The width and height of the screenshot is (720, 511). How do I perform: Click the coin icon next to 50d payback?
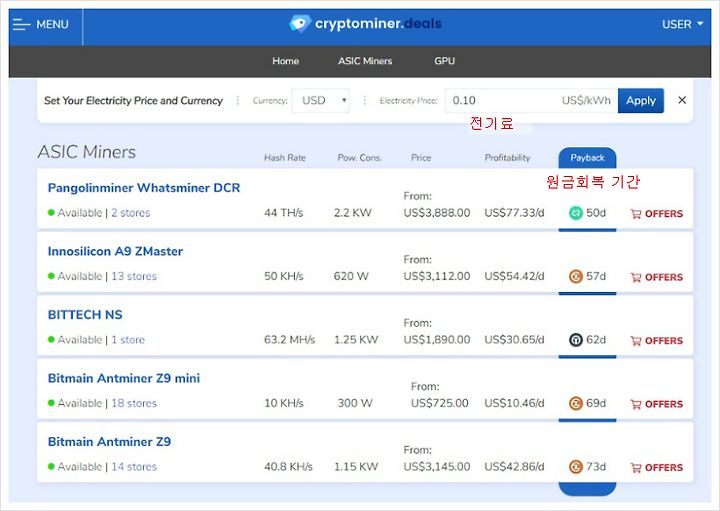(575, 213)
